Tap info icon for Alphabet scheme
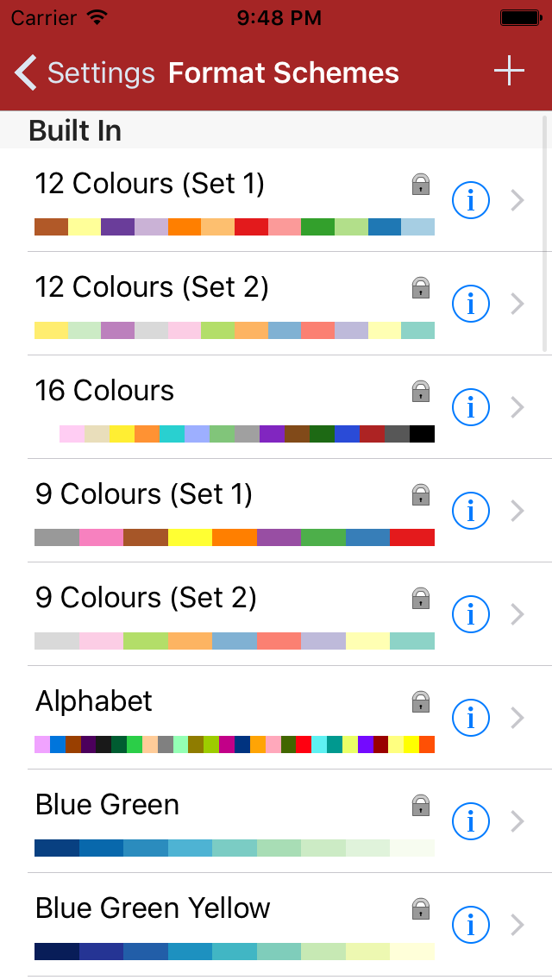This screenshot has height=980, width=552. click(471, 718)
